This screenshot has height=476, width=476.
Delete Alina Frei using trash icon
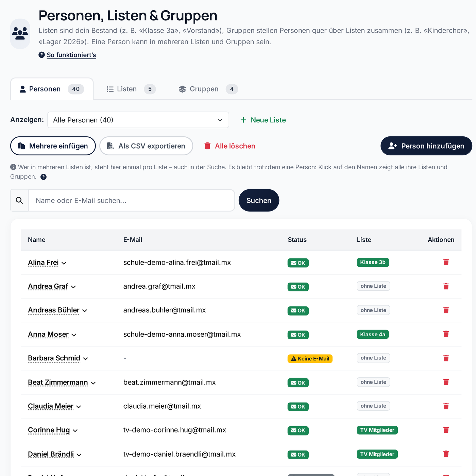[x=446, y=262]
